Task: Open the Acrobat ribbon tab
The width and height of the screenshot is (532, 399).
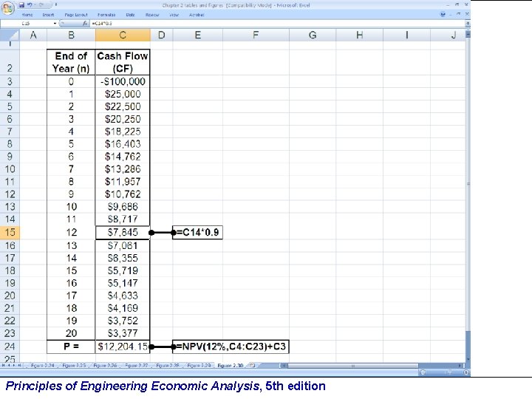Action: pyautogui.click(x=197, y=15)
